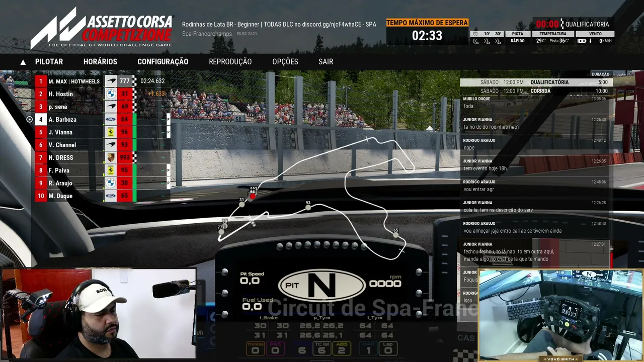Click the McLaren logo beside M. MAX | HOTWHEELS
This screenshot has height=362, width=644.
[111, 81]
